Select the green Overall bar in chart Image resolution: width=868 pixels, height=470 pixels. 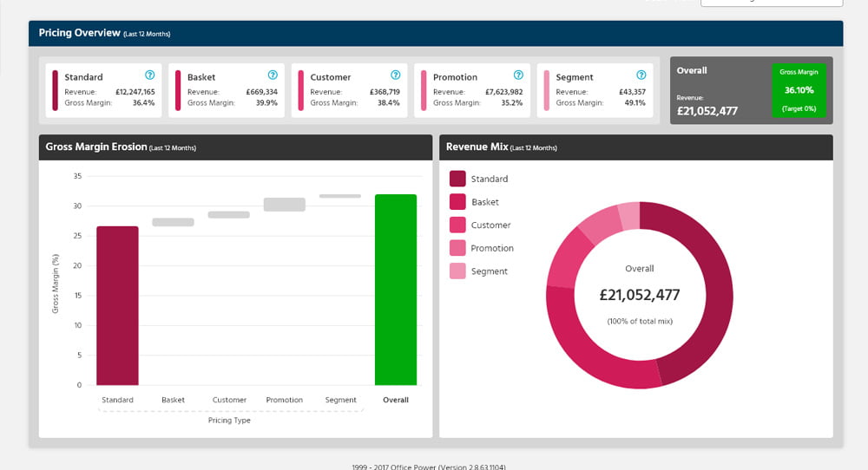click(396, 290)
